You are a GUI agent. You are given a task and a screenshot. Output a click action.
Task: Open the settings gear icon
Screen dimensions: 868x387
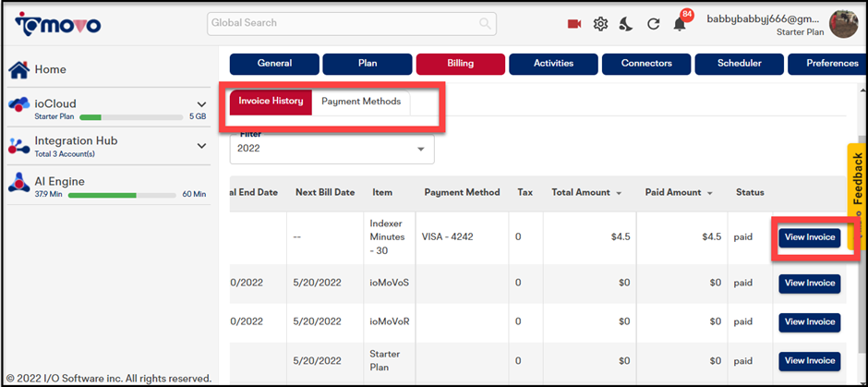click(600, 24)
